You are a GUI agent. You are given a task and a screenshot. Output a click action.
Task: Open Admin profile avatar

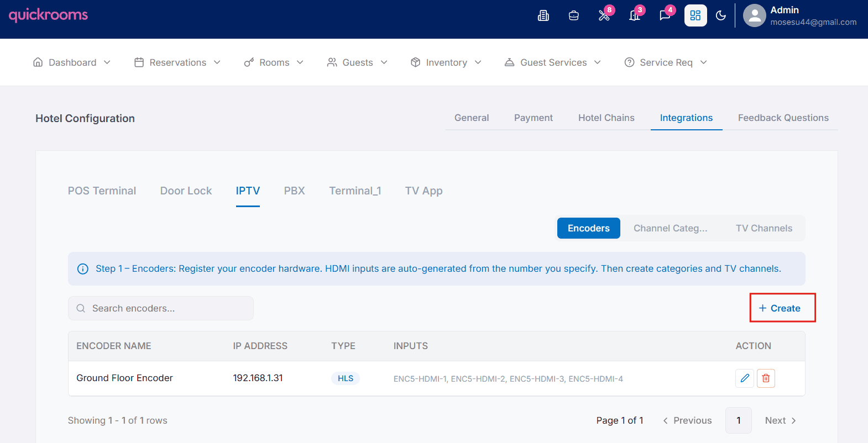[x=755, y=15]
